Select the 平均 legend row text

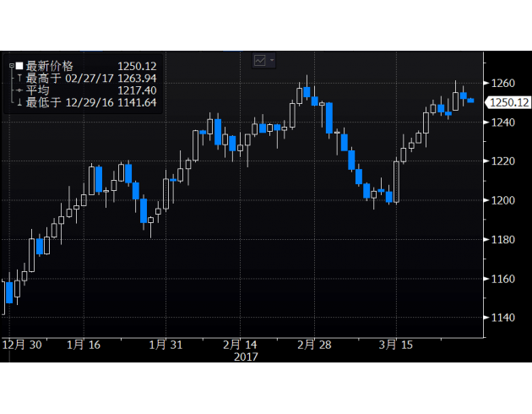point(38,90)
